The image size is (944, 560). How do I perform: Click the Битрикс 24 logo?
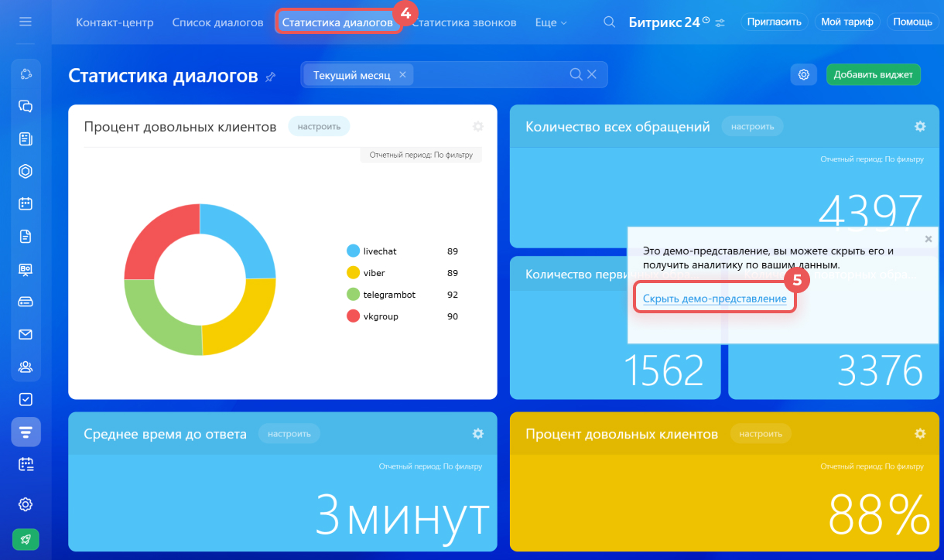pyautogui.click(x=664, y=22)
